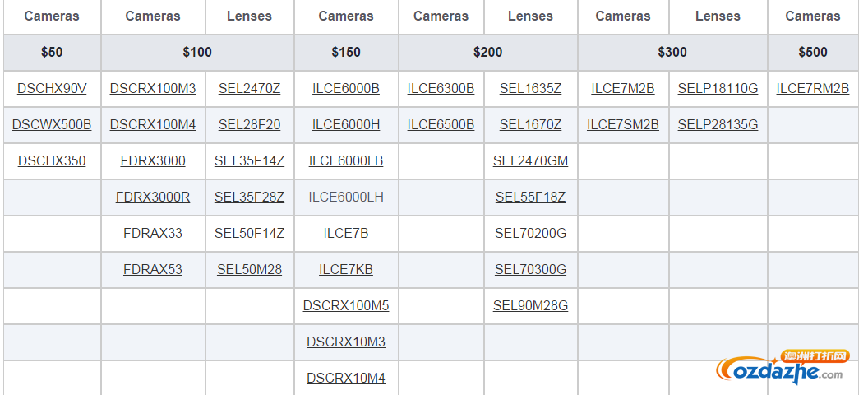This screenshot has width=868, height=395.
Task: Open the FDRAX53 camcorder link
Action: coord(153,270)
